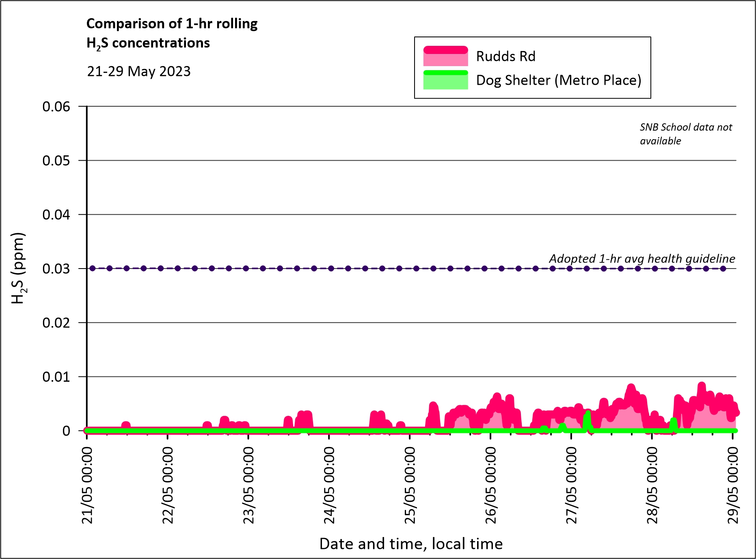
Task: Click the 21/05 00:00 x-axis label
Action: pos(87,485)
